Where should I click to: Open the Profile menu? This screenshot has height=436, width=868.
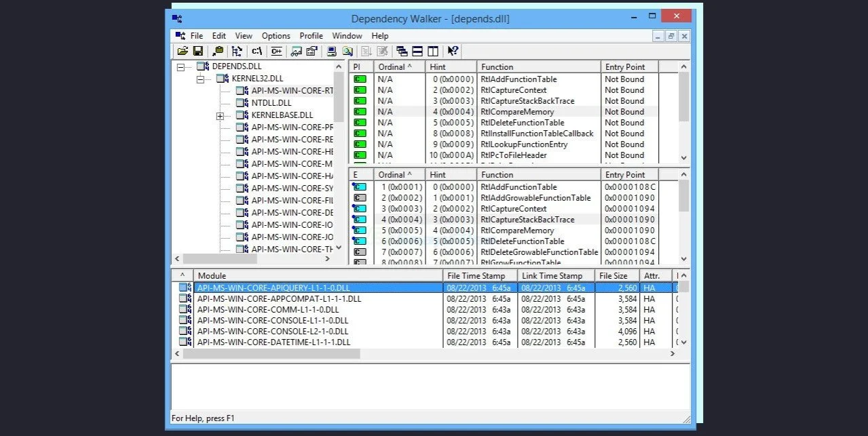tap(312, 36)
